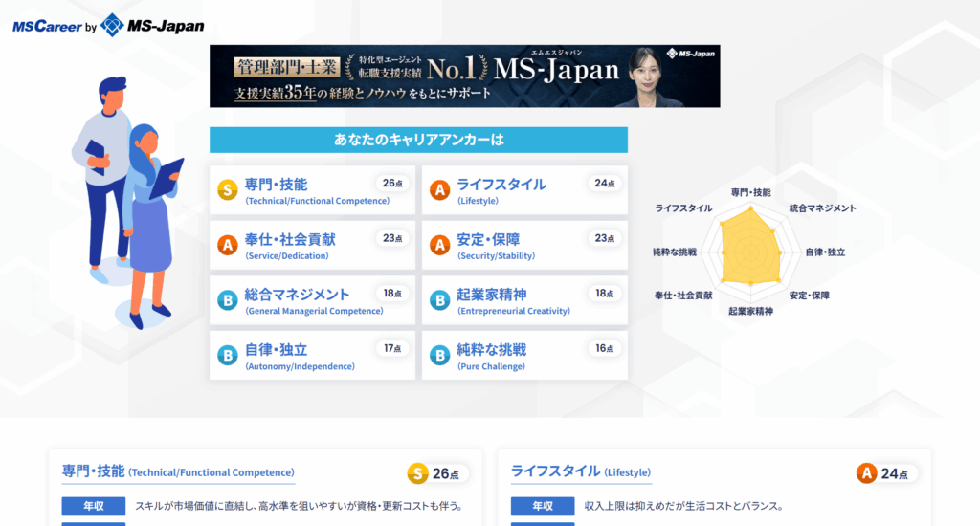The width and height of the screenshot is (980, 526).
Task: Click the 23点 score on 安定・保障 card
Action: [605, 238]
